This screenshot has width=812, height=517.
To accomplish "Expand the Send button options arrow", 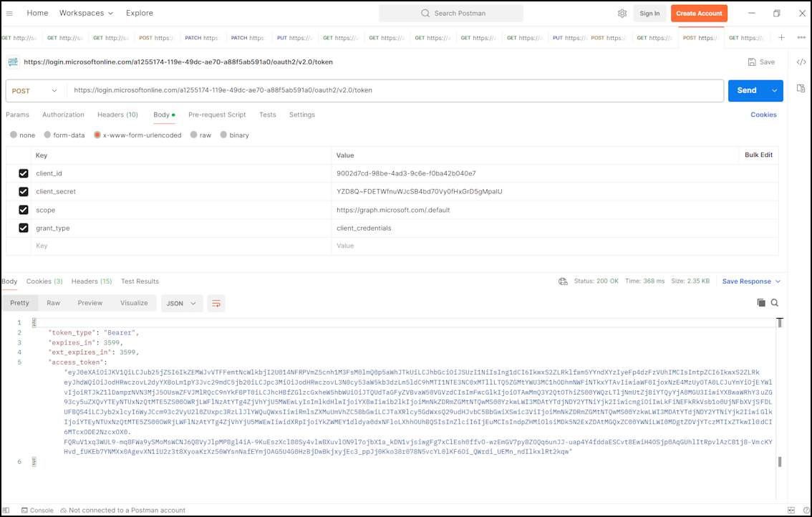I will (775, 91).
